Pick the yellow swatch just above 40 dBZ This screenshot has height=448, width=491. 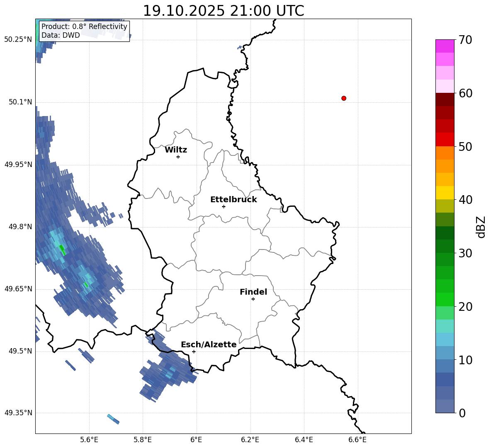tap(445, 193)
